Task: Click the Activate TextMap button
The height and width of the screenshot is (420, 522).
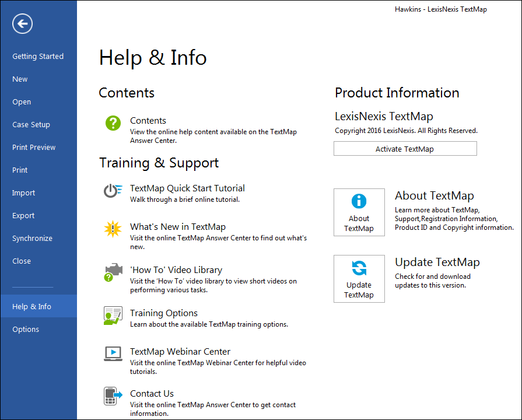Action: click(405, 149)
